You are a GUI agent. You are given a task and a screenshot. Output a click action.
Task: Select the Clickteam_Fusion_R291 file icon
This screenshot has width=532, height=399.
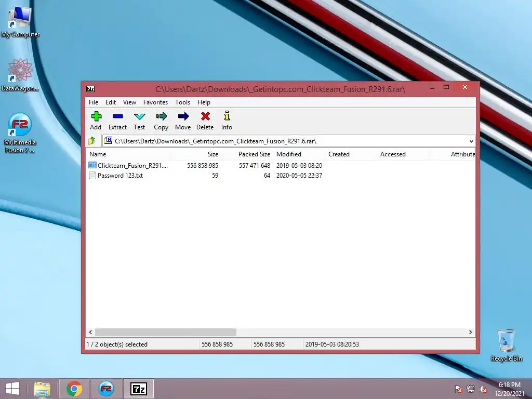tap(92, 165)
